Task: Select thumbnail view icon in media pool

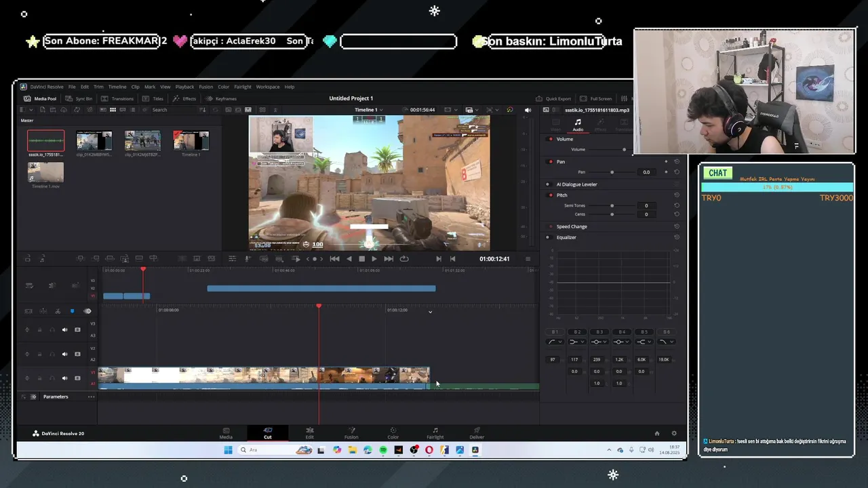Action: point(113,110)
